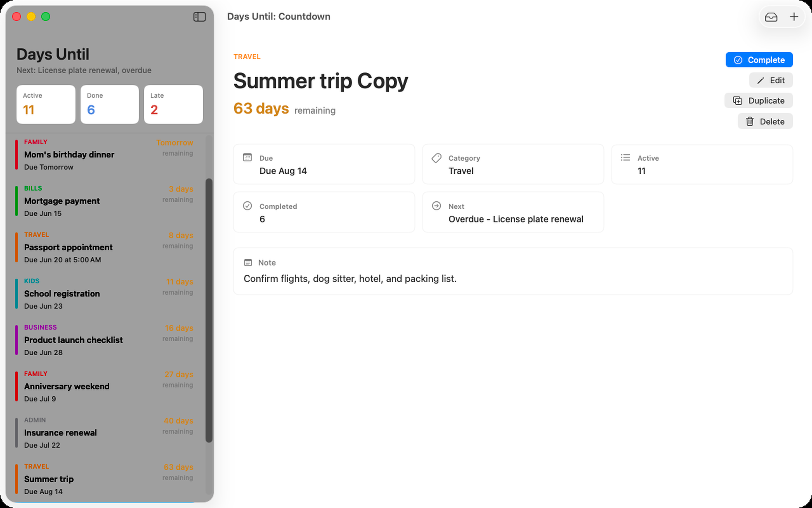Click the arrow icon in Next card
812x508 pixels.
tap(436, 206)
